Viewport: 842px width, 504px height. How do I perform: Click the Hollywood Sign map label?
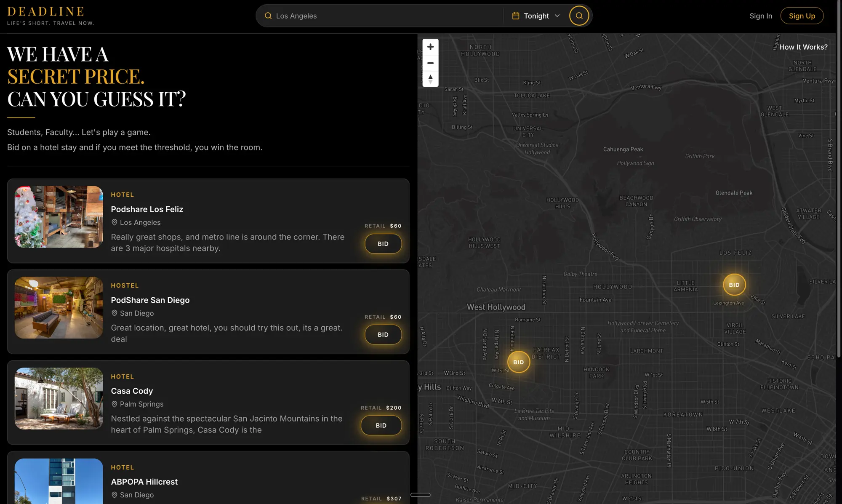635,163
